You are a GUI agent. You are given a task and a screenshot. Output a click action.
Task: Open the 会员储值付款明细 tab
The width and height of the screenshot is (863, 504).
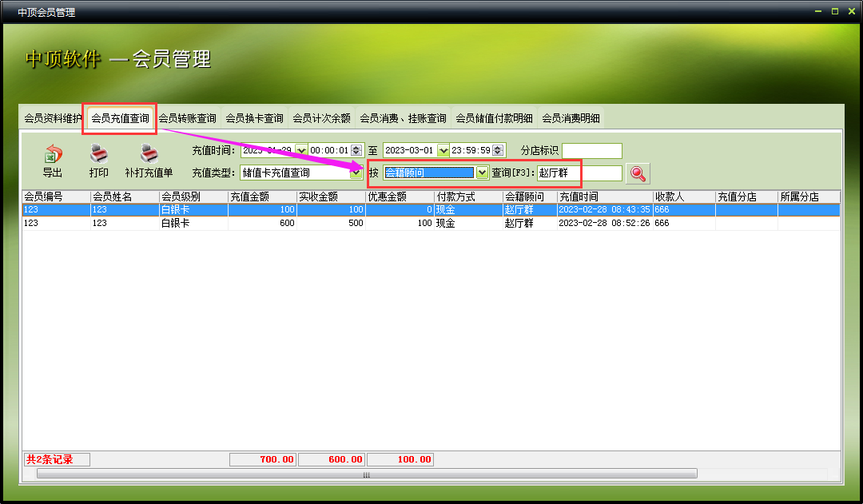coord(494,118)
